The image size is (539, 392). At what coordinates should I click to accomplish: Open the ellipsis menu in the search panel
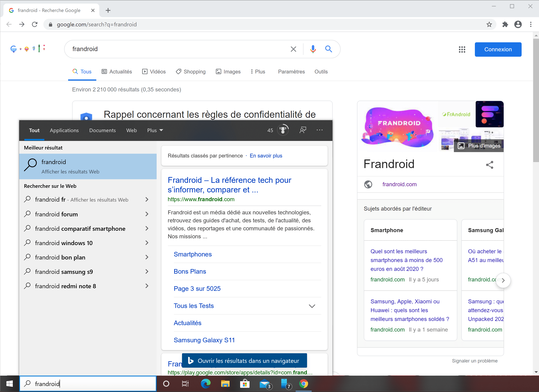click(320, 130)
